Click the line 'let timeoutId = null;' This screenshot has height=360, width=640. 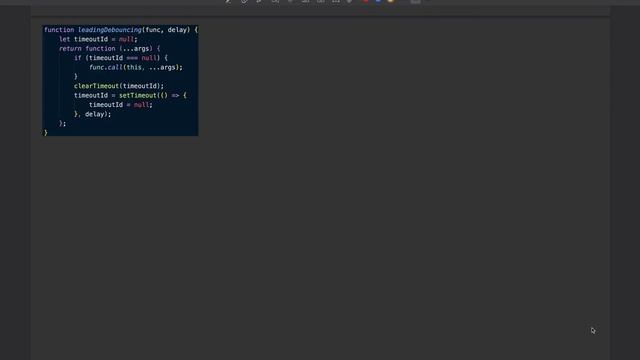(x=98, y=39)
